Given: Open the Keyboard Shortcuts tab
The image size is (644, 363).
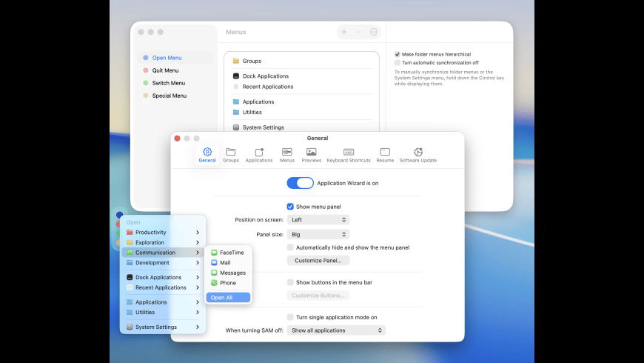Looking at the screenshot, I should click(x=349, y=155).
